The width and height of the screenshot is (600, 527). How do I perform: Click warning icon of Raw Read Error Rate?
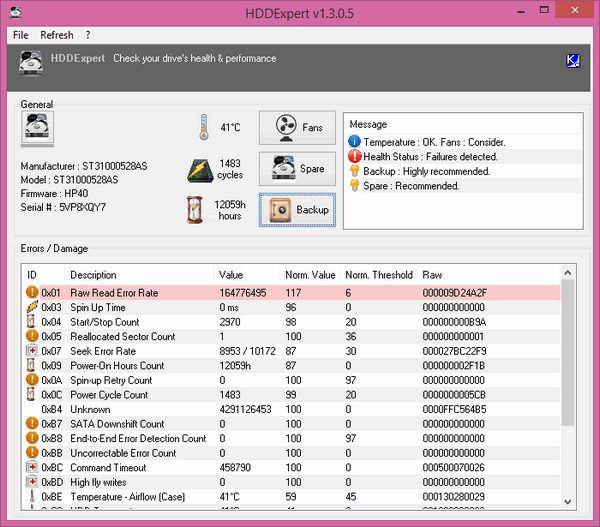(32, 292)
